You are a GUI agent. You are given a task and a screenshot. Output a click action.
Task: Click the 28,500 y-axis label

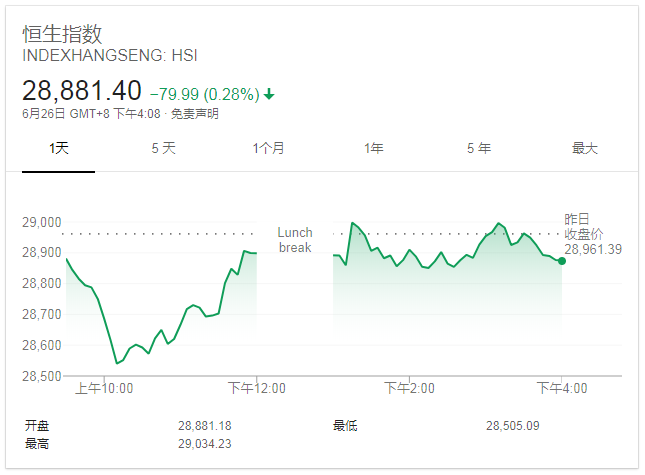point(42,376)
